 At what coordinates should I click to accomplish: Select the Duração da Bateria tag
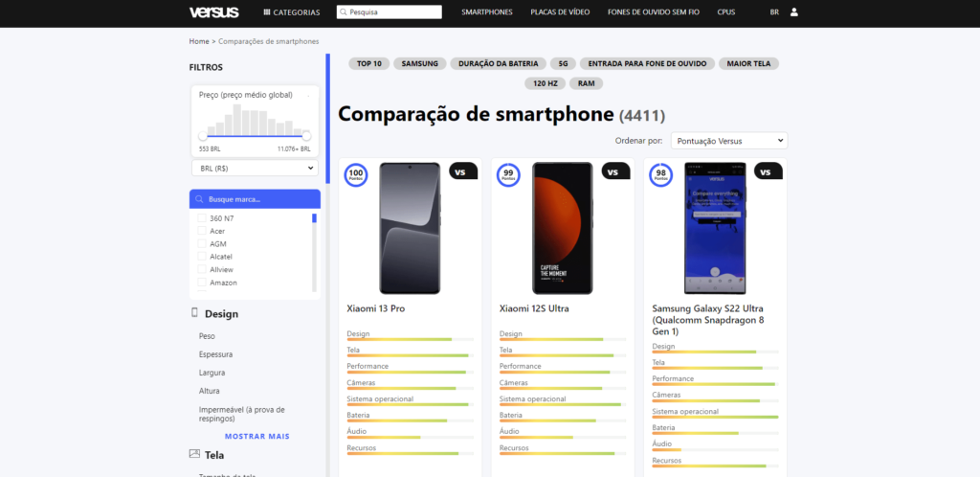pyautogui.click(x=498, y=63)
